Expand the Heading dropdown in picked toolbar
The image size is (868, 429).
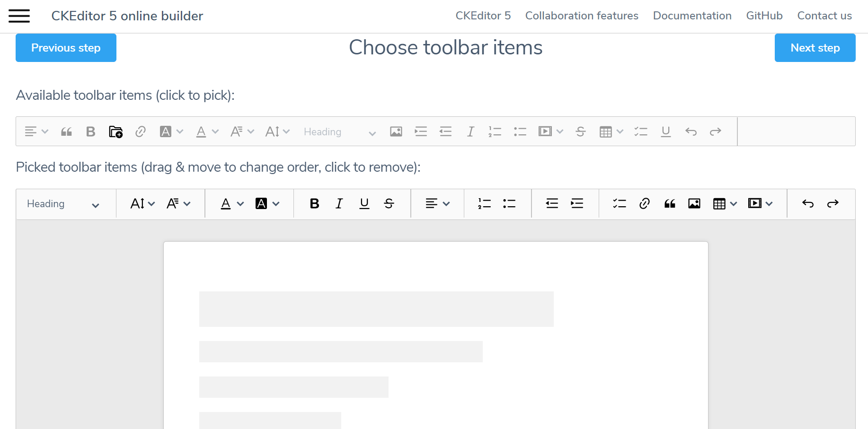coord(65,204)
